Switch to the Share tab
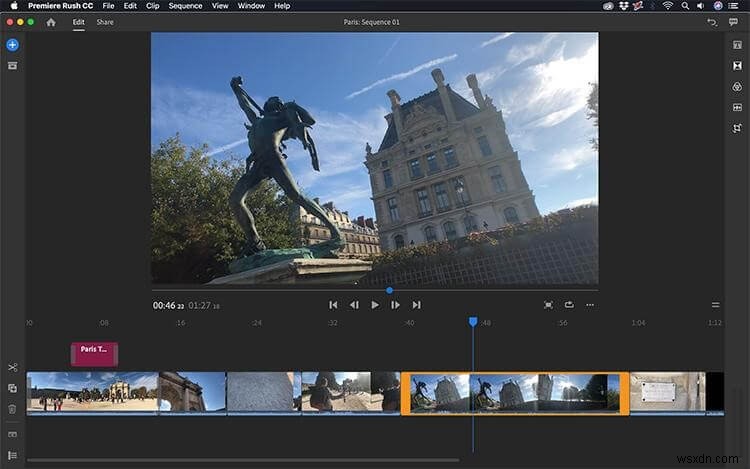750x469 pixels. click(105, 22)
